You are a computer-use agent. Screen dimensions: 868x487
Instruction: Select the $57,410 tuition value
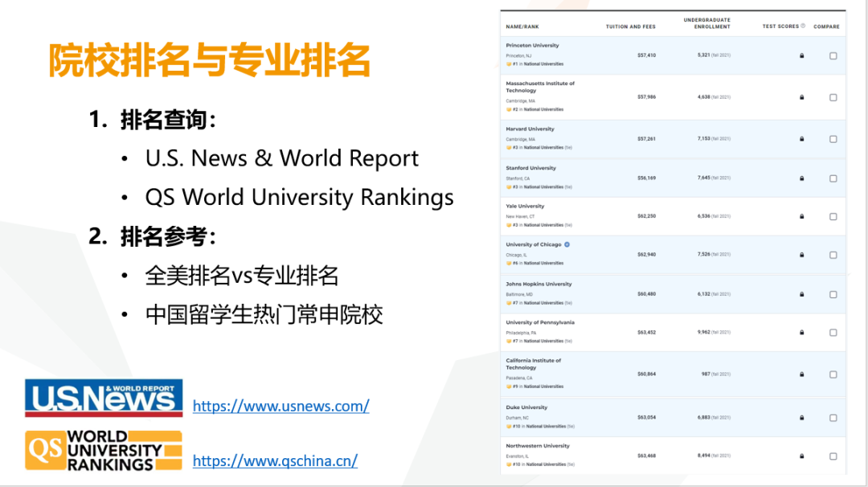click(646, 55)
